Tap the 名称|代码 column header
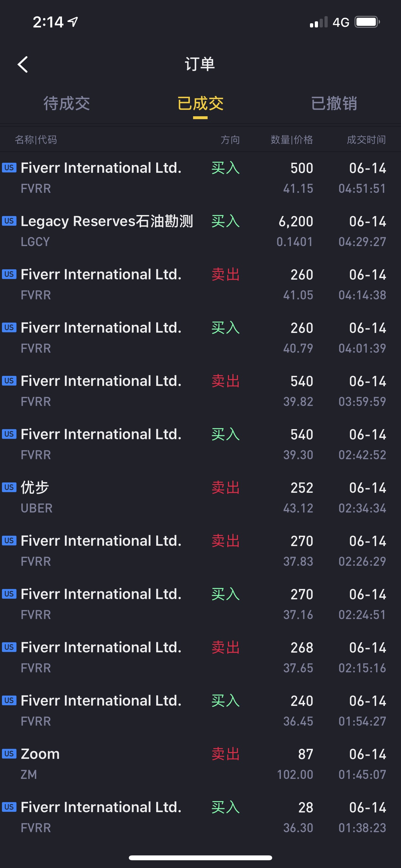Viewport: 401px width, 868px height. (36, 139)
